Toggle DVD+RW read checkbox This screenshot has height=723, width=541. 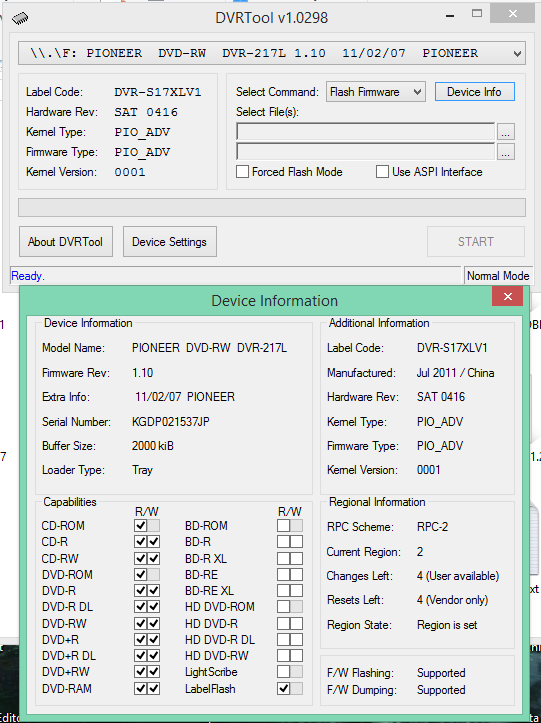[141, 672]
